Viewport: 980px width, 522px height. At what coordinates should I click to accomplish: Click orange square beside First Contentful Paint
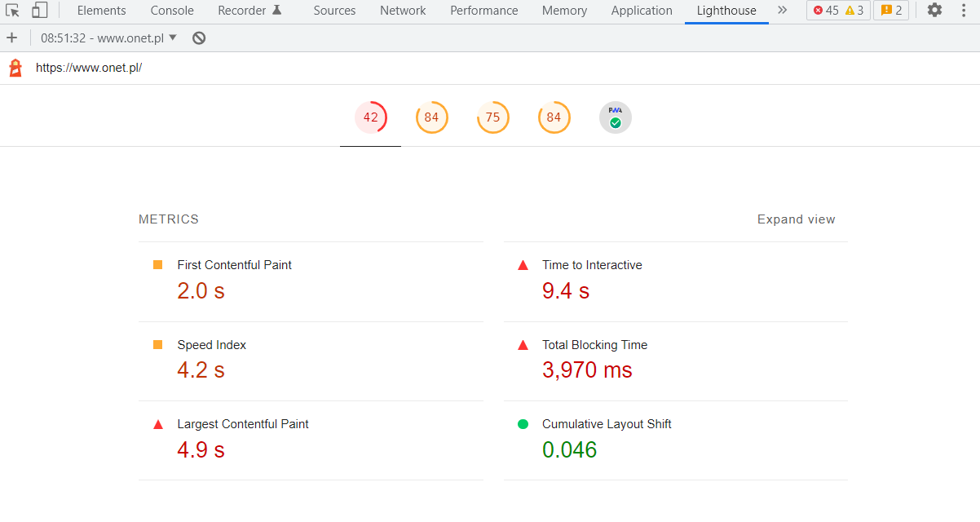[x=158, y=265]
